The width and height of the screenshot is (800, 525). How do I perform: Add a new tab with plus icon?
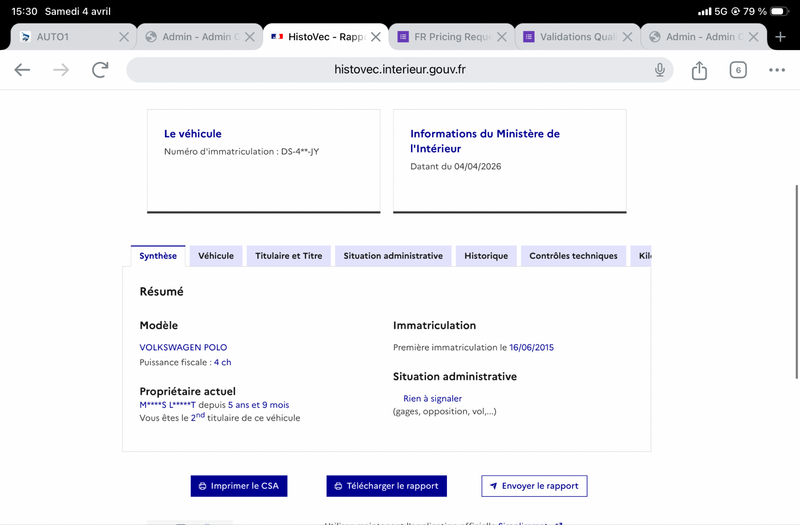click(x=781, y=37)
